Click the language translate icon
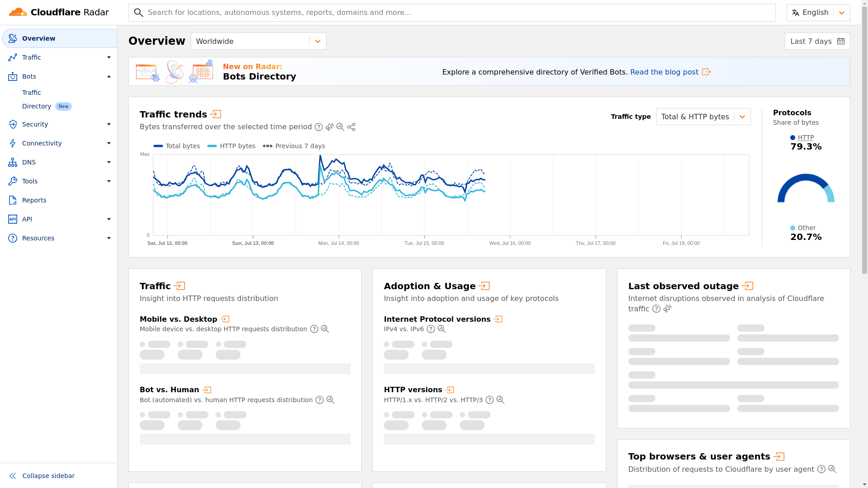This screenshot has width=868, height=488. (796, 13)
